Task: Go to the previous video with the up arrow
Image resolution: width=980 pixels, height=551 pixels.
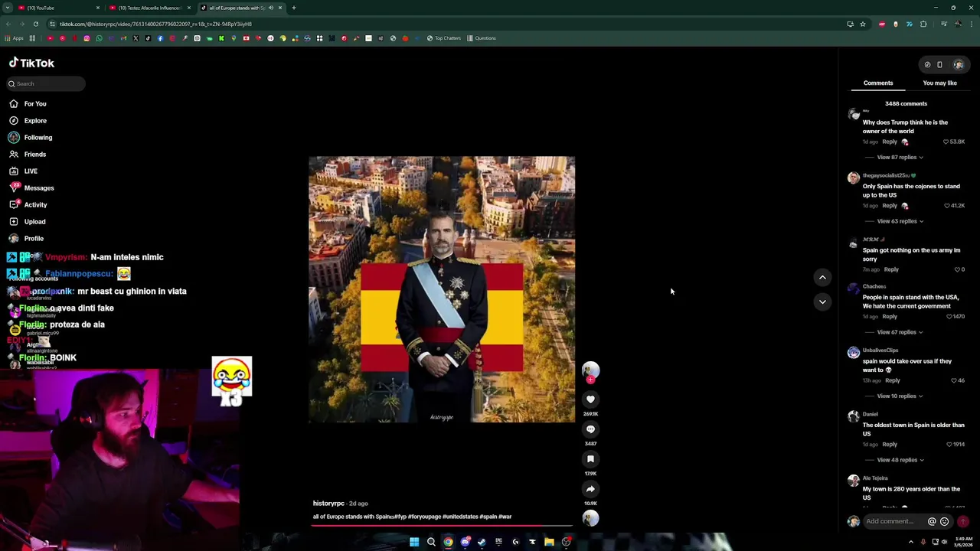Action: (x=822, y=278)
